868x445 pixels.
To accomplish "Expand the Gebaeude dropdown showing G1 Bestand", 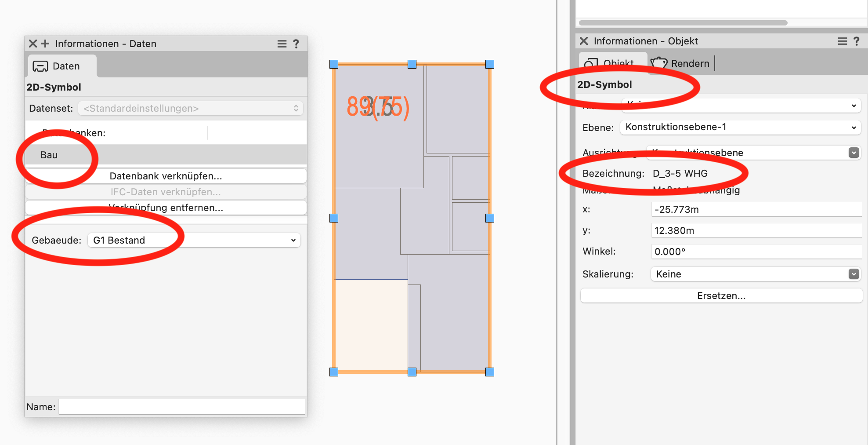I will [x=194, y=240].
